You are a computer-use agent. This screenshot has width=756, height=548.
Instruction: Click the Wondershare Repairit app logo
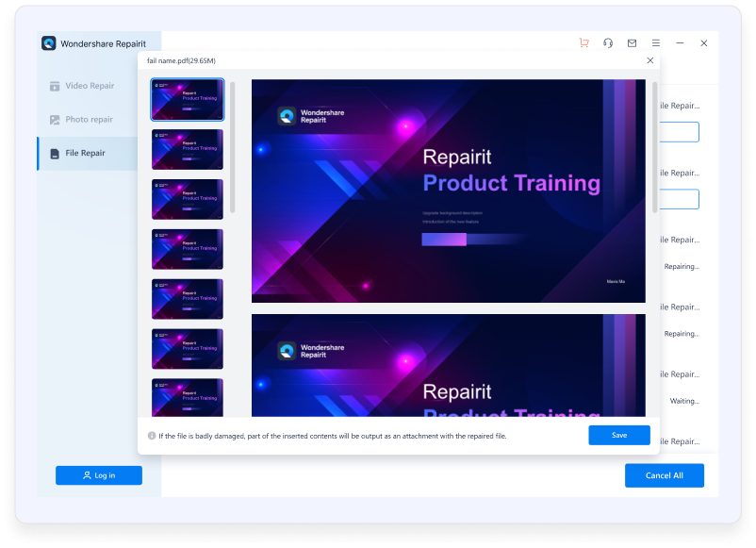point(49,43)
